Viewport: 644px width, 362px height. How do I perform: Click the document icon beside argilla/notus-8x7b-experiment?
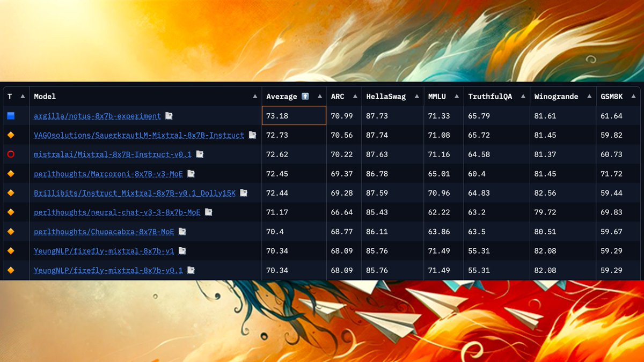coord(169,116)
